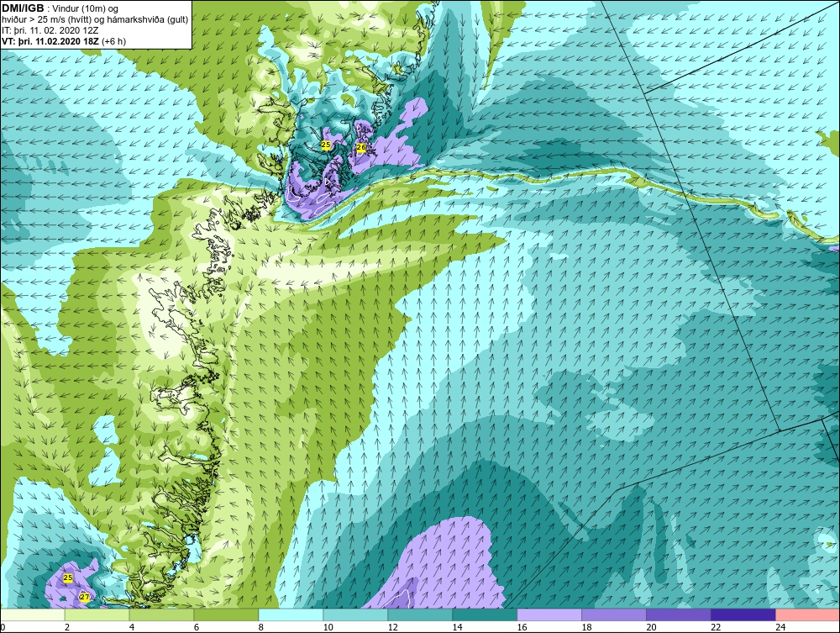Image resolution: width=840 pixels, height=633 pixels.
Task: Click the olive green 6–8 m/s legend swatch
Action: coord(226,615)
